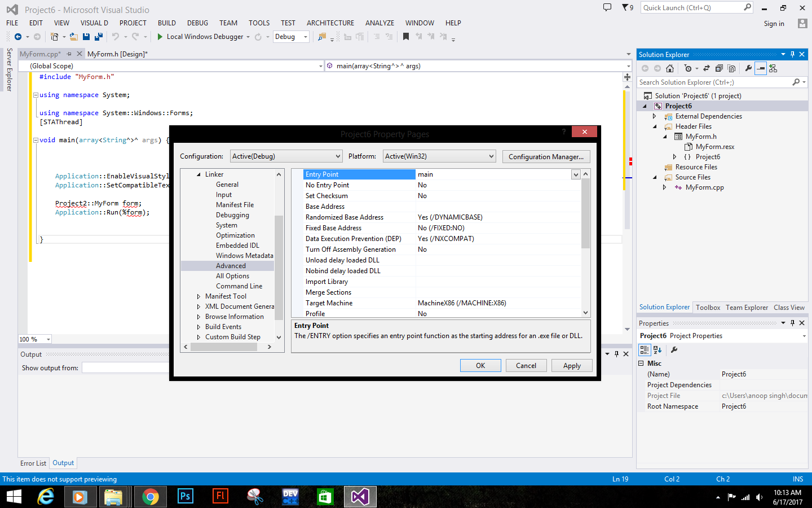This screenshot has width=812, height=508.
Task: Open Properties via Solution Explorer wrench icon
Action: click(x=749, y=68)
